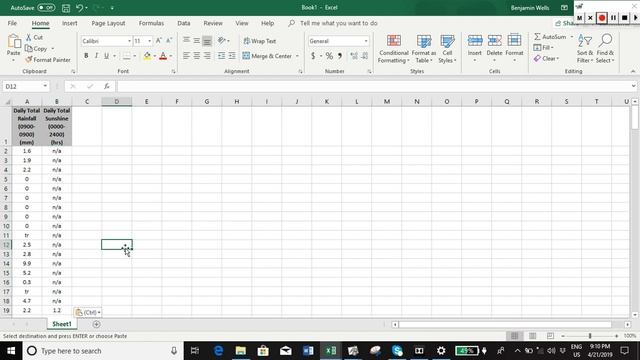Click the Insert Function fx icon
640x360 pixels.
(x=107, y=86)
